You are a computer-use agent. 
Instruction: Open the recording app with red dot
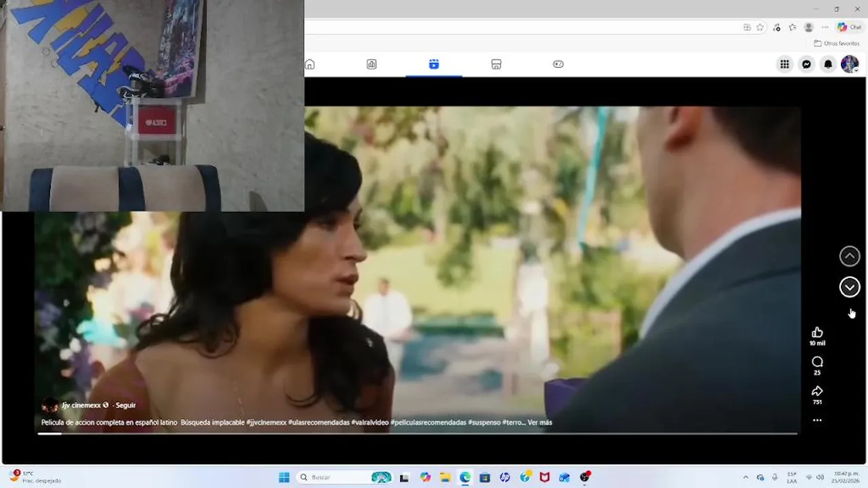(x=585, y=477)
